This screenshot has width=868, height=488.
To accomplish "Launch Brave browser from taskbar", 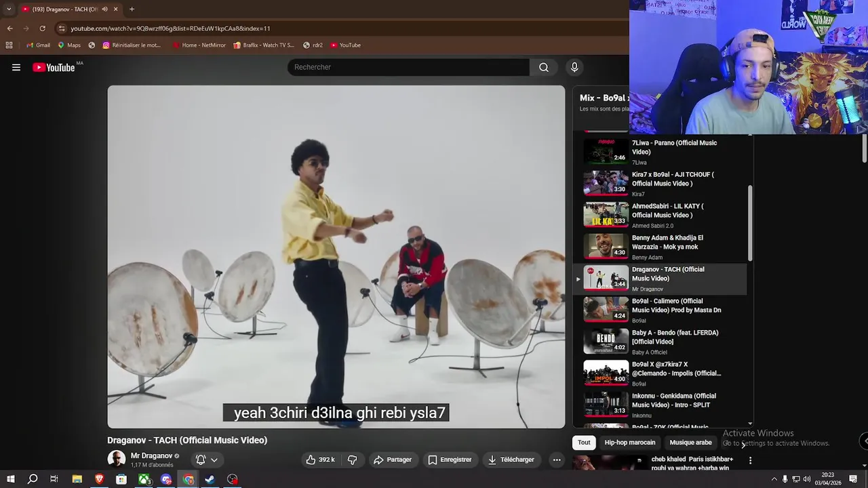I will 100,479.
